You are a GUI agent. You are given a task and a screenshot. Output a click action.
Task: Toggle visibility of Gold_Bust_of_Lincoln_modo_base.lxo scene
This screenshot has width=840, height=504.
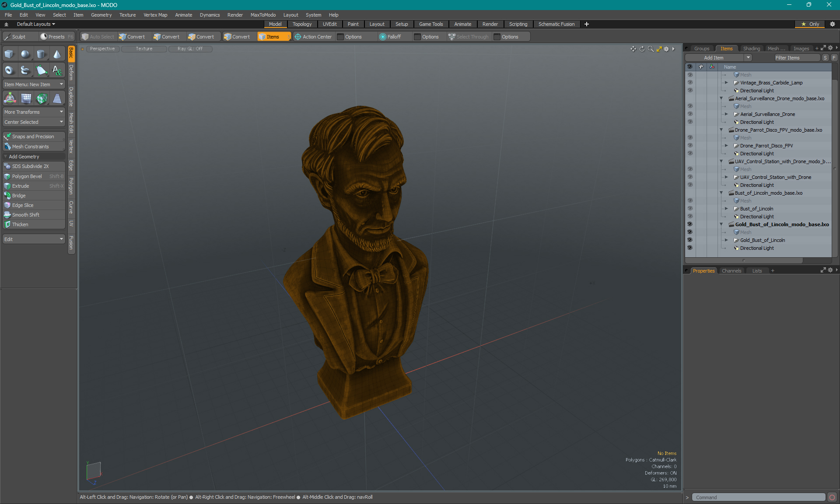click(x=690, y=224)
